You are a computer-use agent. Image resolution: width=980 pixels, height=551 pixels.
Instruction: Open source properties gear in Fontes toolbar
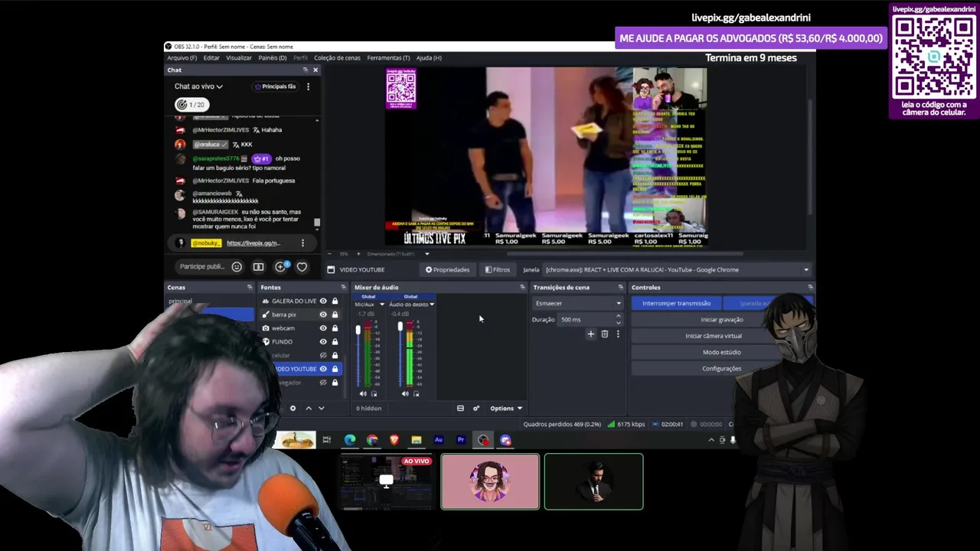[292, 408]
